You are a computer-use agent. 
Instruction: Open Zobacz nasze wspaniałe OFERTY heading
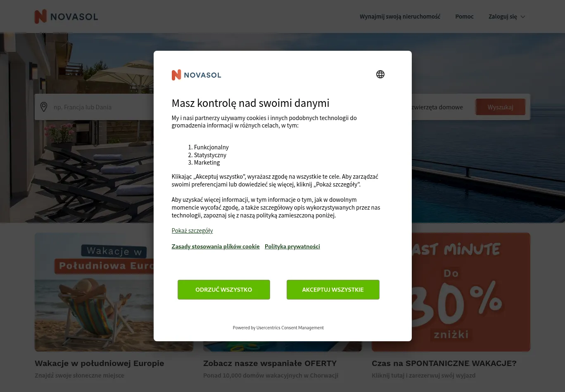pyautogui.click(x=270, y=364)
